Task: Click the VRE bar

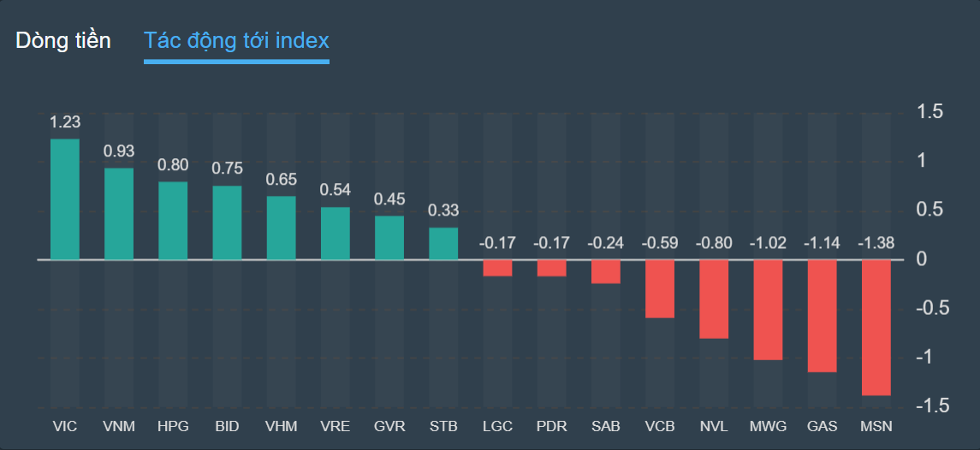Action: pos(336,232)
